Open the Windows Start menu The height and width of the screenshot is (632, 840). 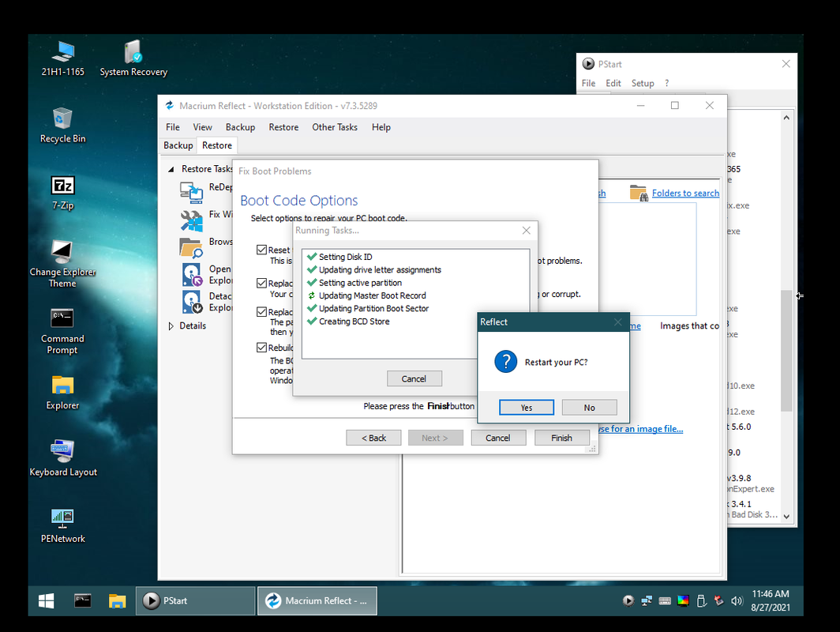pyautogui.click(x=46, y=600)
